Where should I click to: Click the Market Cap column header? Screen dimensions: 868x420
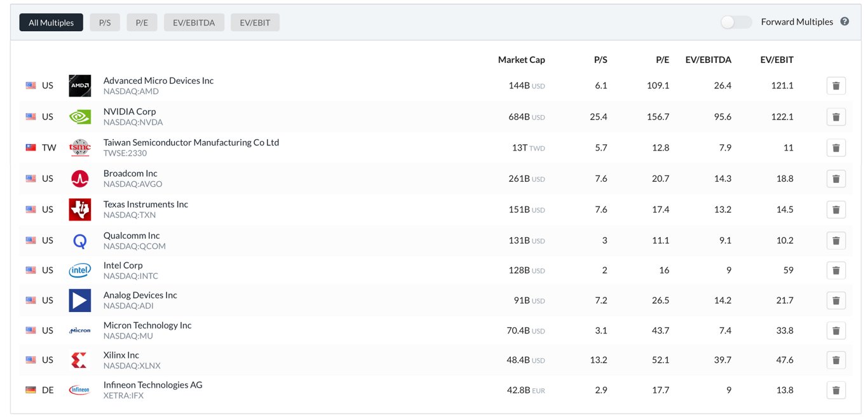(x=521, y=60)
